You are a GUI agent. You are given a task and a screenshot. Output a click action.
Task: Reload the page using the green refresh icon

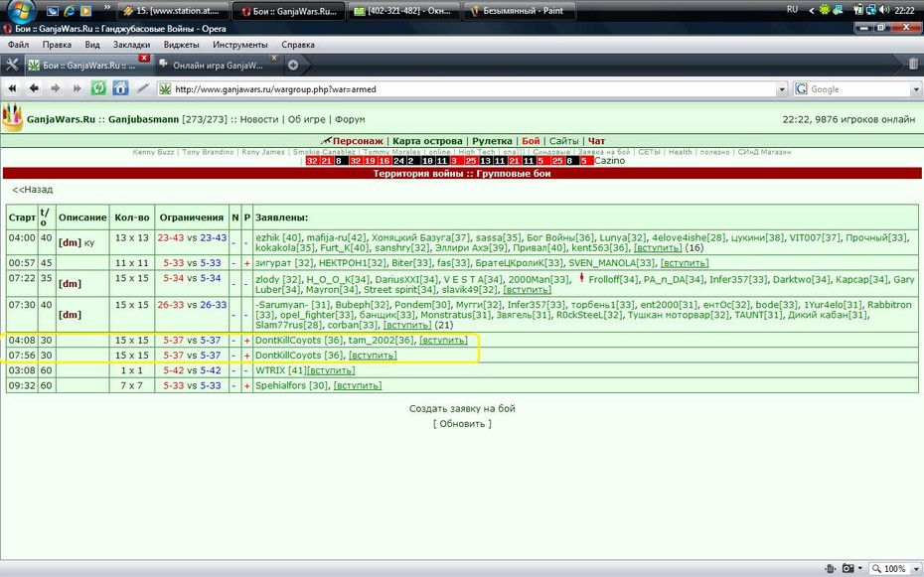pyautogui.click(x=98, y=89)
